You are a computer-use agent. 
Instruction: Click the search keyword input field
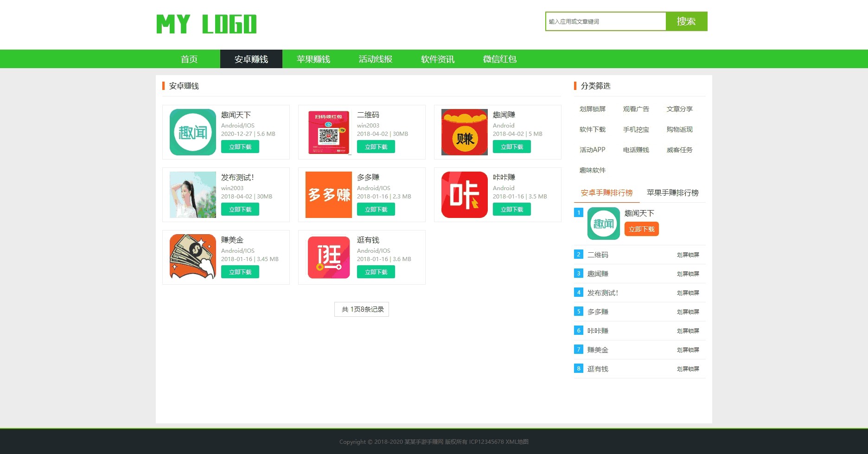[x=605, y=21]
